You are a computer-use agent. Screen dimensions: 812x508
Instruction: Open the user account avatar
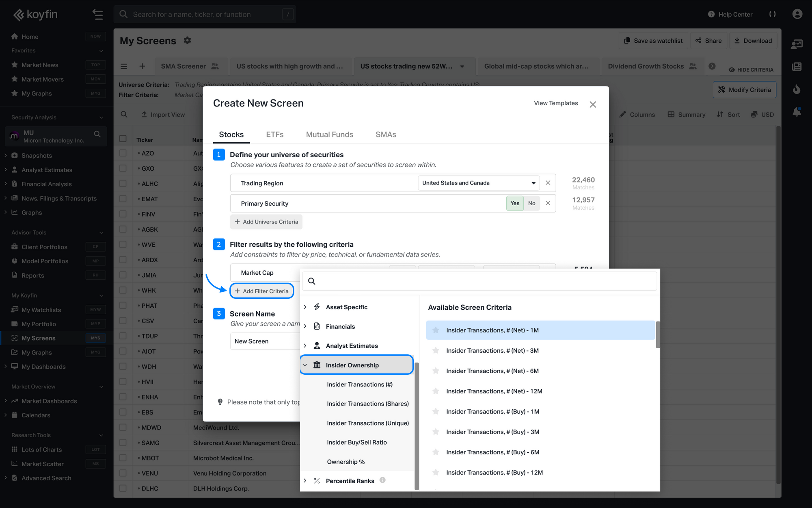click(x=797, y=14)
